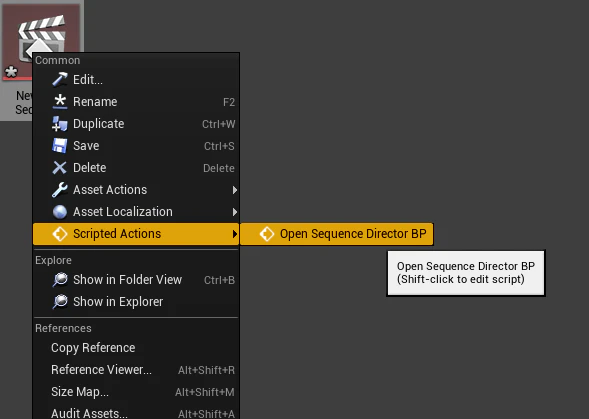Click the globe Asset Localization icon
The height and width of the screenshot is (419, 589).
tap(60, 212)
